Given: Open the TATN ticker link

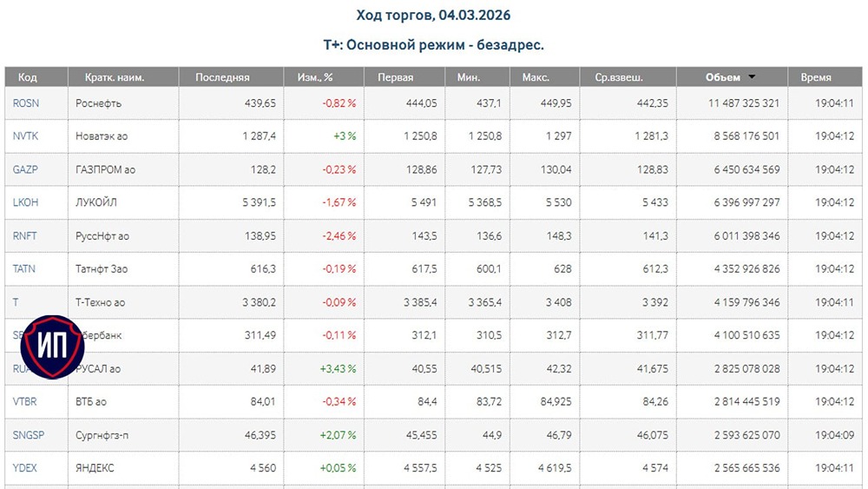Looking at the screenshot, I should 24,268.
